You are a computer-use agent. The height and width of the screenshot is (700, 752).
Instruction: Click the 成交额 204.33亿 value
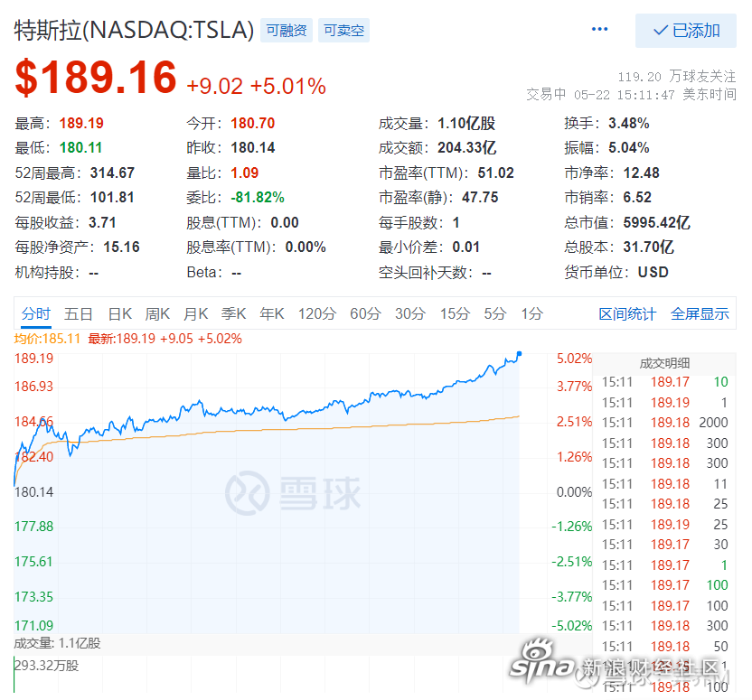[x=466, y=147]
